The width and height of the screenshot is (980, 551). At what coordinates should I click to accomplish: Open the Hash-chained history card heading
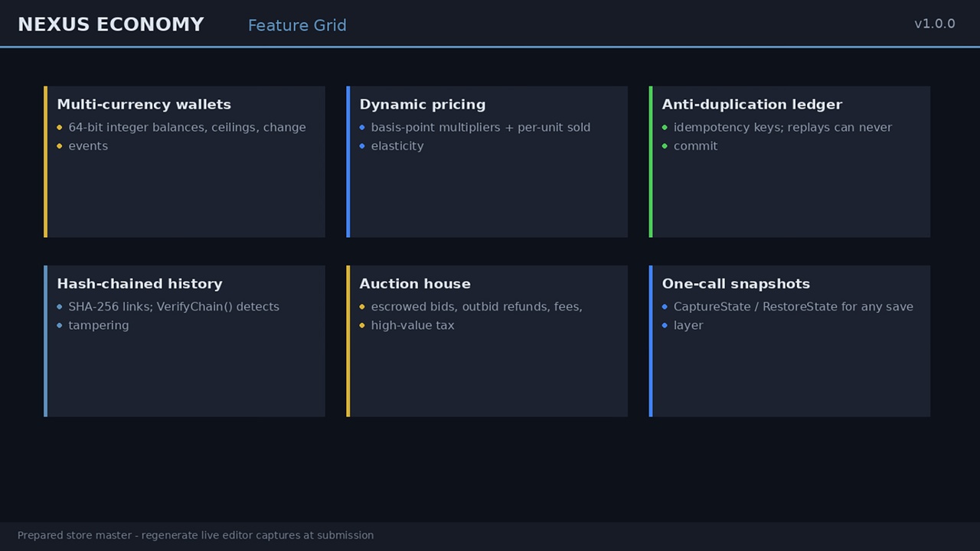[x=139, y=283]
